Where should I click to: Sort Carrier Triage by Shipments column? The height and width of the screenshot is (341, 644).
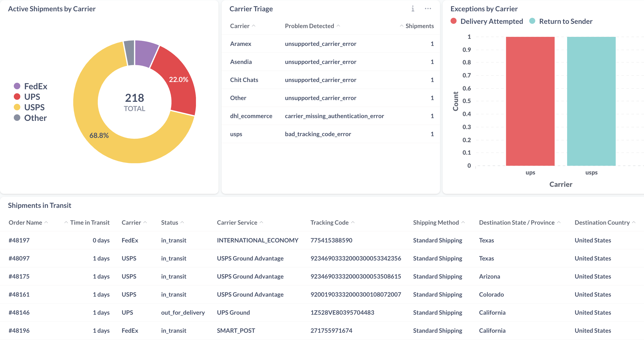point(419,26)
